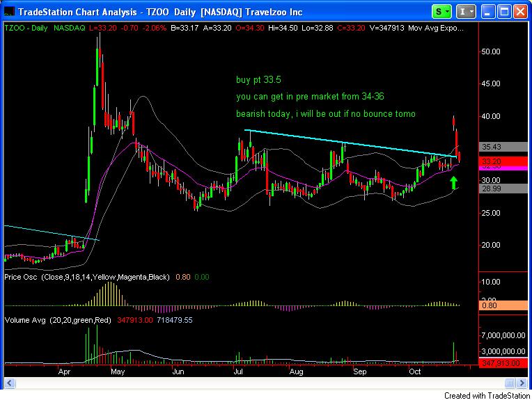Screen dimensions: 532x400
Task: Click the horizontal scrollbar thumb near right end
Action: pyautogui.click(x=510, y=383)
